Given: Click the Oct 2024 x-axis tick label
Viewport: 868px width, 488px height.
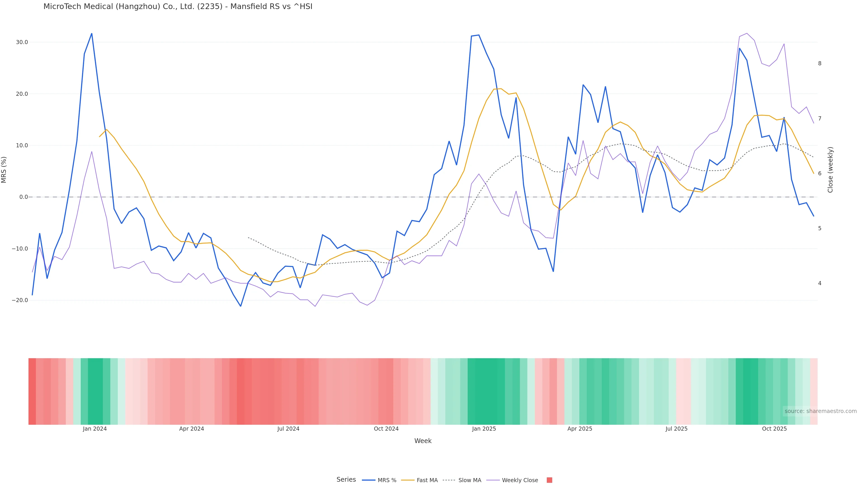Looking at the screenshot, I should coord(386,429).
